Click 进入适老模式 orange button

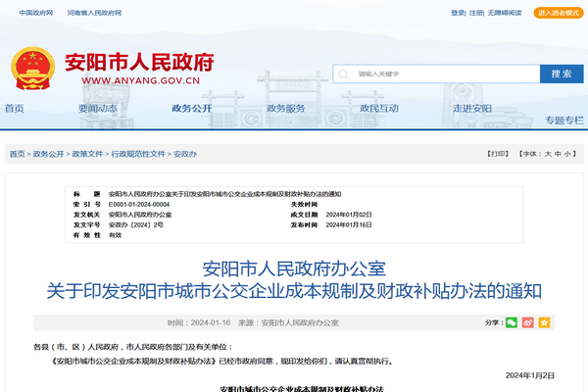[x=557, y=13]
